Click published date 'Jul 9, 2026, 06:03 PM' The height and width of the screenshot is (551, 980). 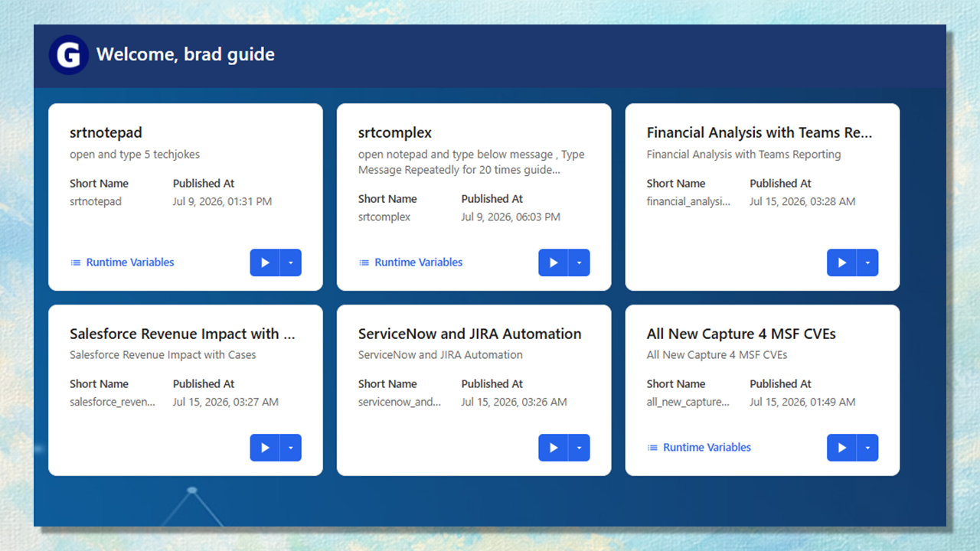(x=511, y=217)
